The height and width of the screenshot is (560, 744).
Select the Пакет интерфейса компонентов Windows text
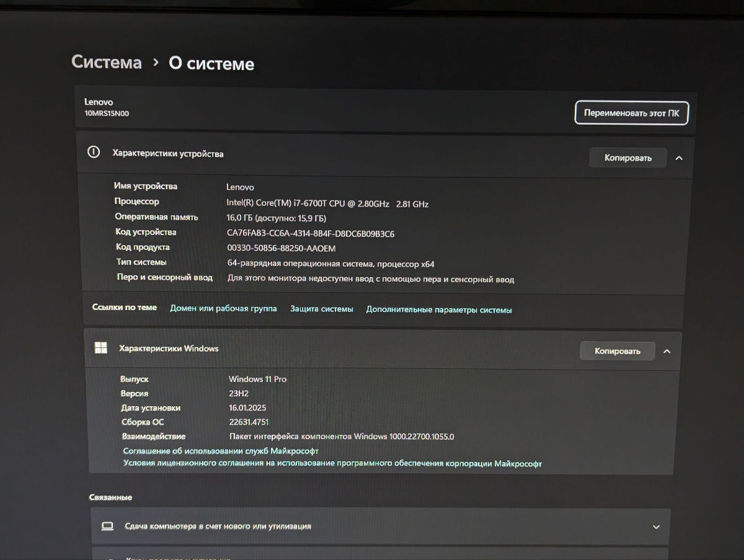(x=342, y=437)
